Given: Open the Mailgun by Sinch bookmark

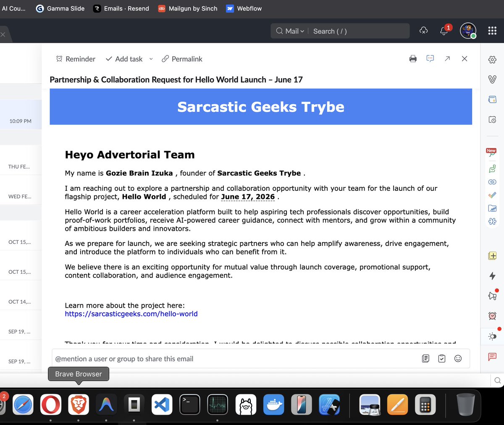Looking at the screenshot, I should click(187, 8).
